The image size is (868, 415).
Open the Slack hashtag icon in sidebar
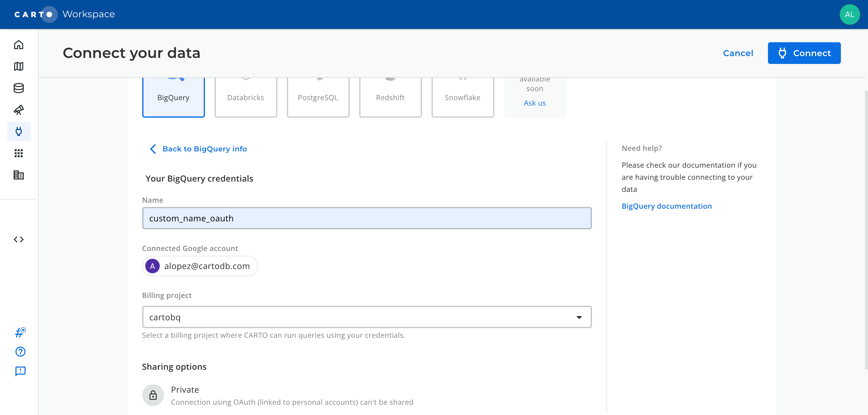[20, 332]
